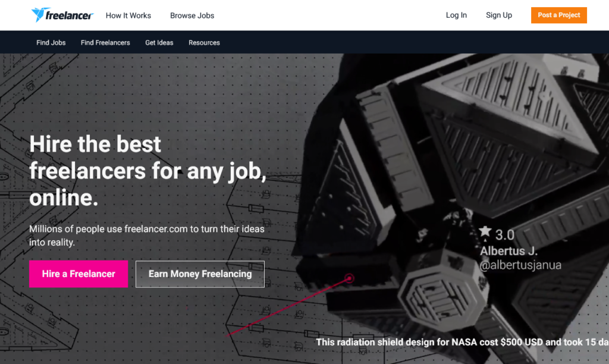Open the How It Works page
Screen dimensions: 609x364
128,15
